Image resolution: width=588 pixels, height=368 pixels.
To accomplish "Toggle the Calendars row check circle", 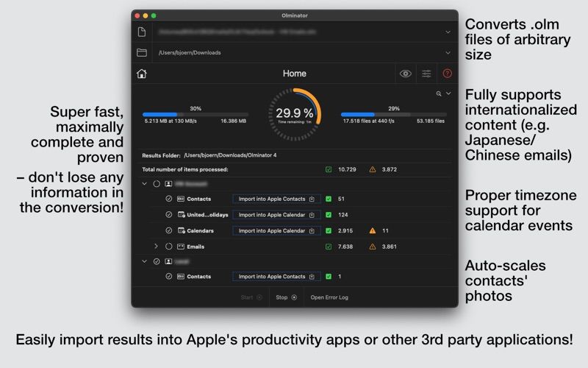I will [169, 230].
